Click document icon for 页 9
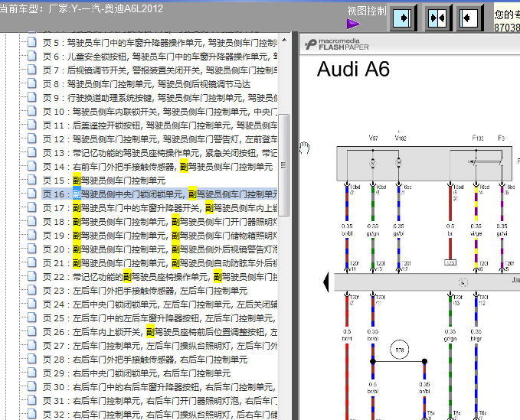 click(x=32, y=98)
